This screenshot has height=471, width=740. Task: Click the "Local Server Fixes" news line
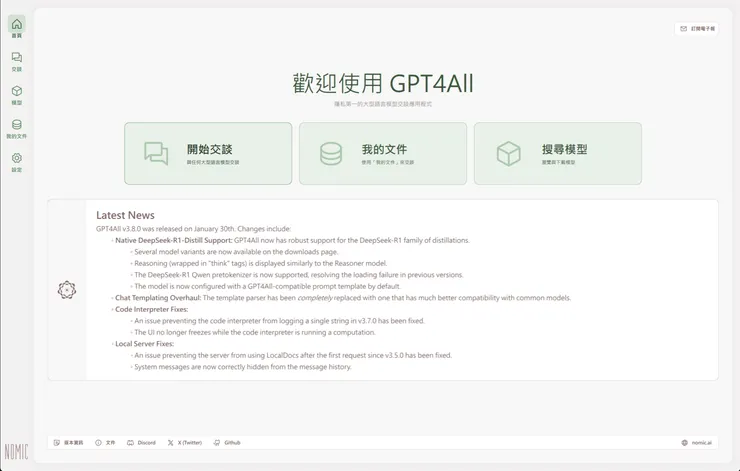tap(144, 344)
